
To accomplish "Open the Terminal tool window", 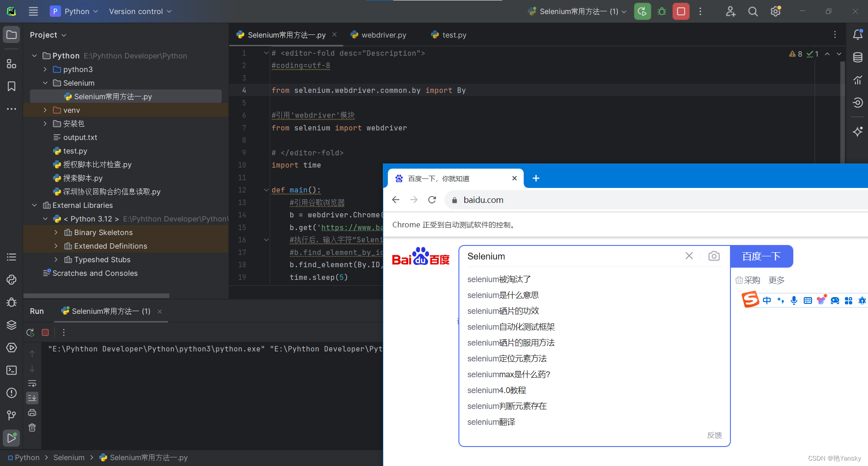I will tap(12, 370).
